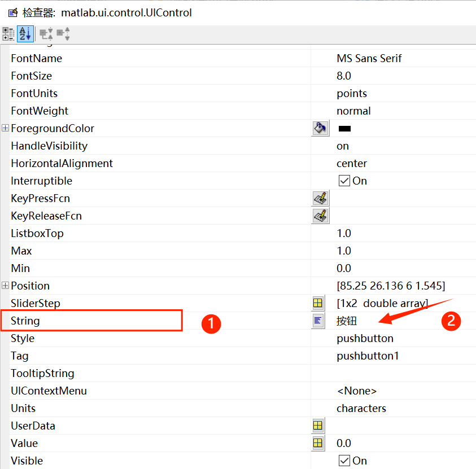Click the black ForegroundColor swatch
The width and height of the screenshot is (476, 469).
(x=344, y=129)
